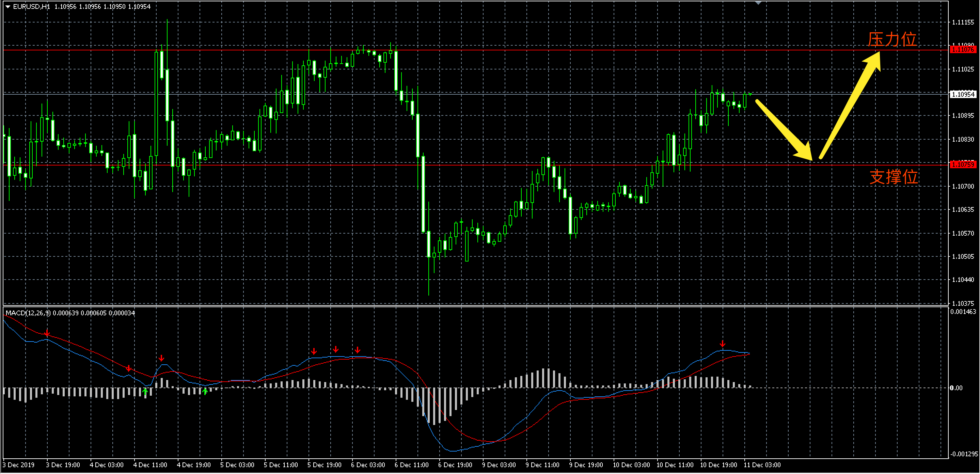The width and height of the screenshot is (980, 474).
Task: Click the 1.10895 price scale label
Action: [x=963, y=115]
